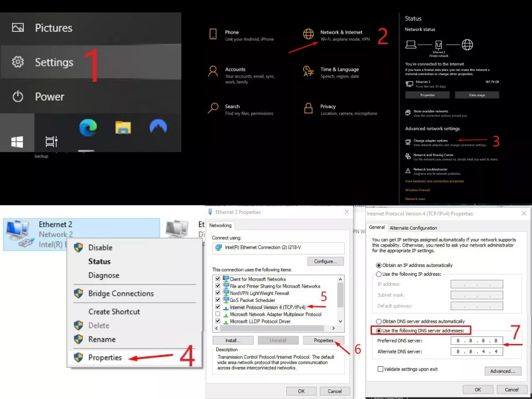Select Obtain DNS server address automatically
This screenshot has height=399, width=532.
coord(379,321)
